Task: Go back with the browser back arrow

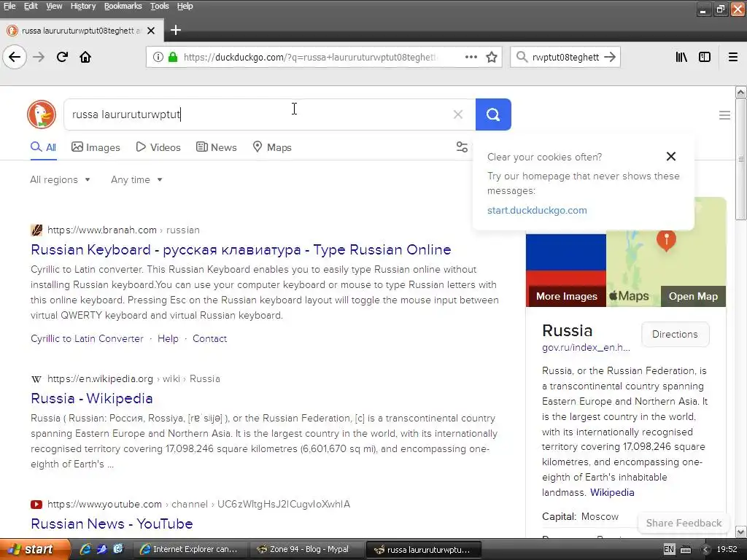Action: point(15,57)
